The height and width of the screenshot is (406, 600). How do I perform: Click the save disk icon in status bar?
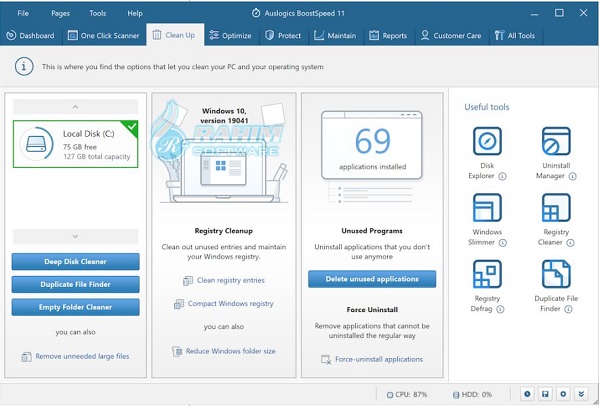tap(545, 394)
